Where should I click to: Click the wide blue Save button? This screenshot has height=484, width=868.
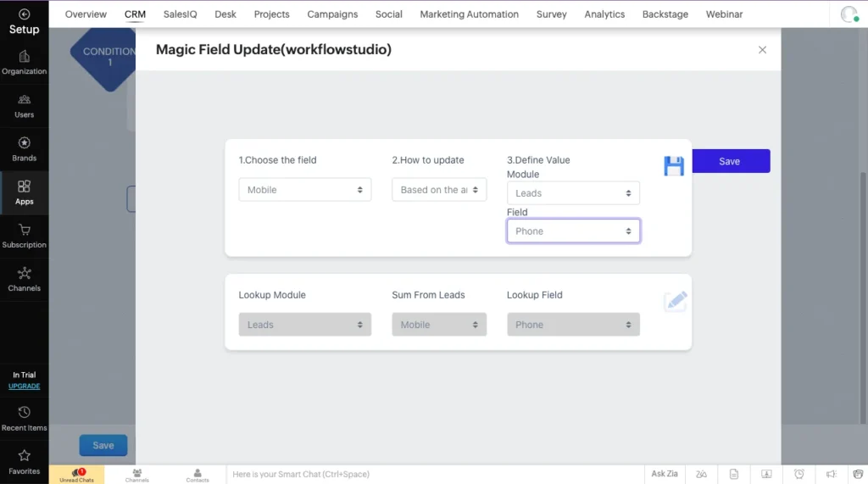pos(730,161)
